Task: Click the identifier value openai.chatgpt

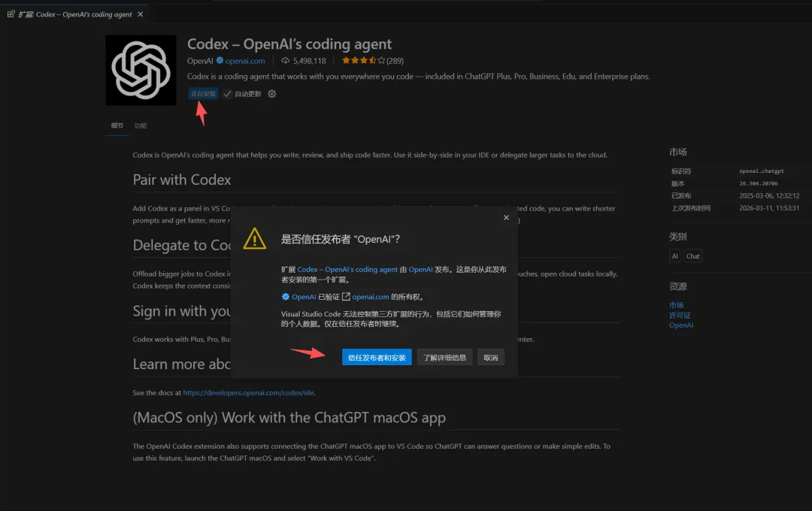Action: coord(762,171)
